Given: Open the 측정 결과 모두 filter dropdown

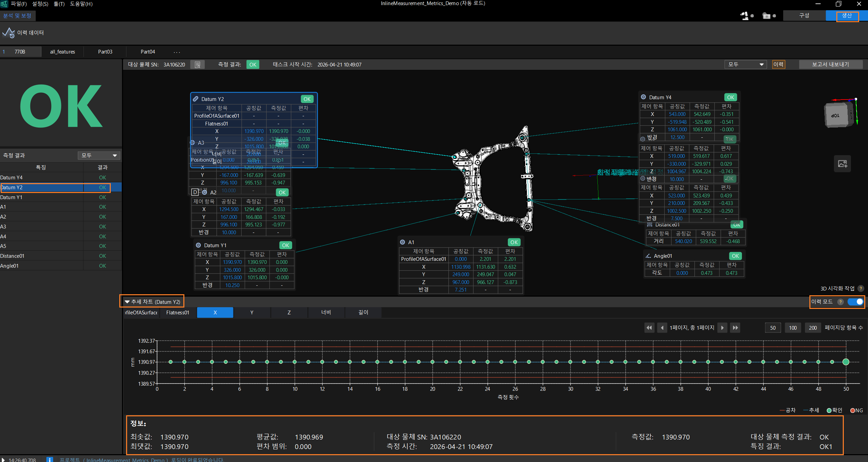Looking at the screenshot, I should [99, 155].
